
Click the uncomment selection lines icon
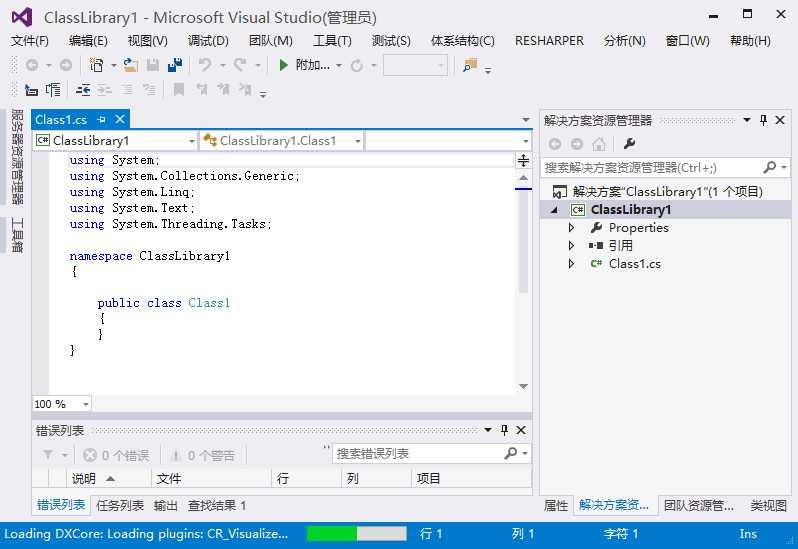[x=149, y=90]
